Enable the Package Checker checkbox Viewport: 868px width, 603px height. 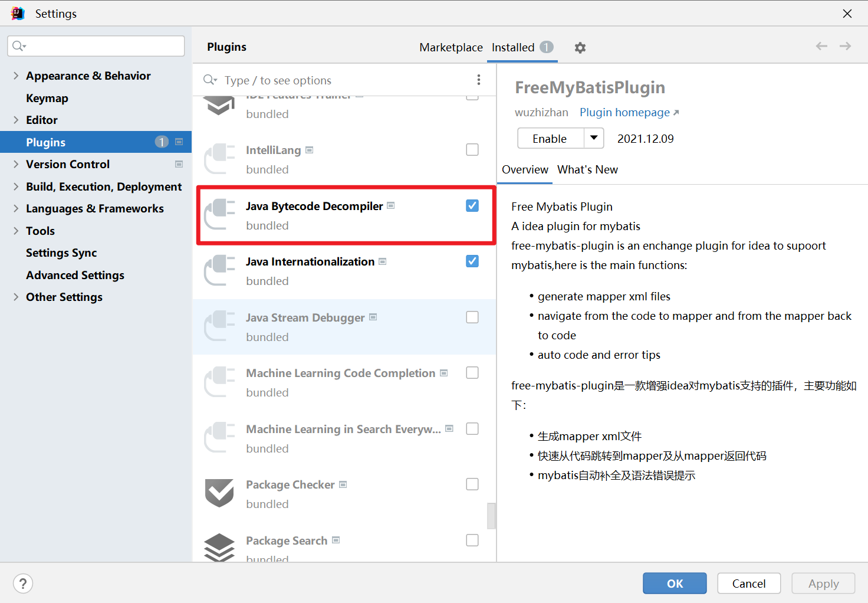tap(472, 484)
